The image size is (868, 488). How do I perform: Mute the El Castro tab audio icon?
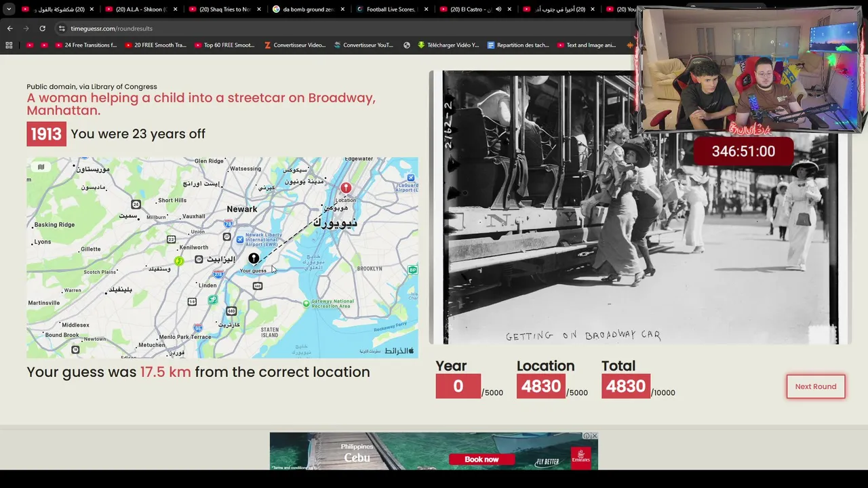[498, 9]
